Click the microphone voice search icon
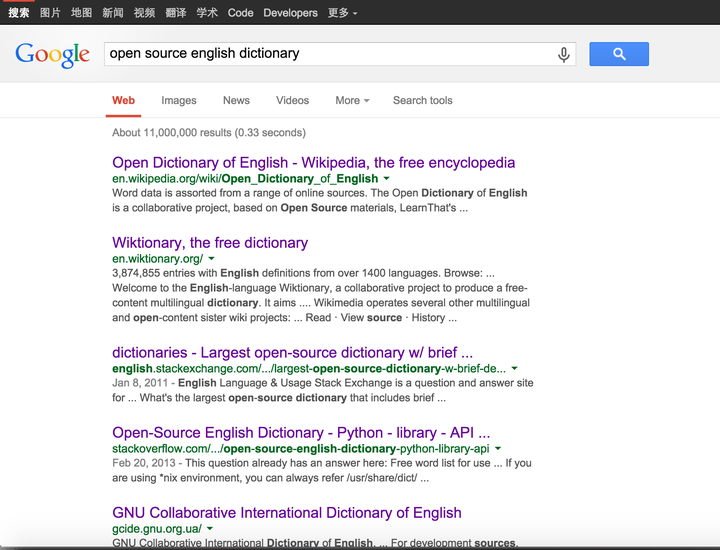 coord(563,54)
